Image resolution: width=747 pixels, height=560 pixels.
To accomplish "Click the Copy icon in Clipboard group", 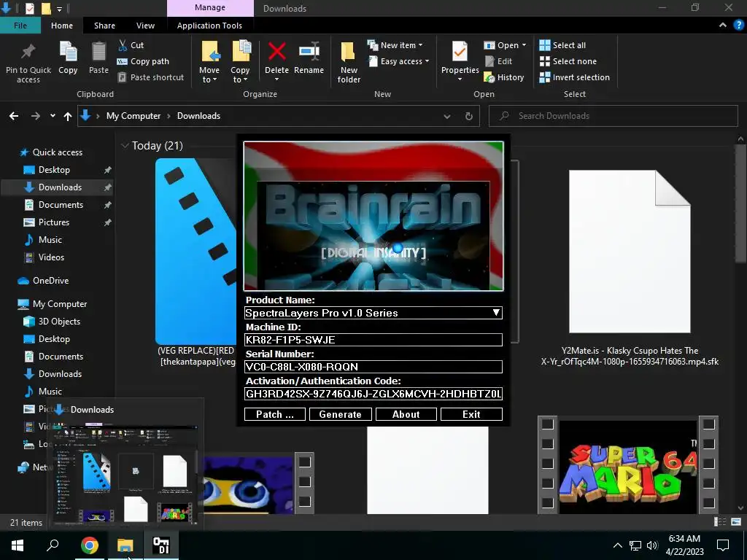I will point(68,52).
